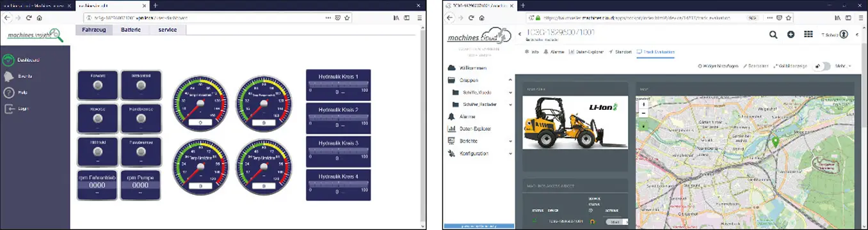Click the Handbremse indicator lamp tile
Image resolution: width=868 pixels, height=230 pixels.
(141, 118)
